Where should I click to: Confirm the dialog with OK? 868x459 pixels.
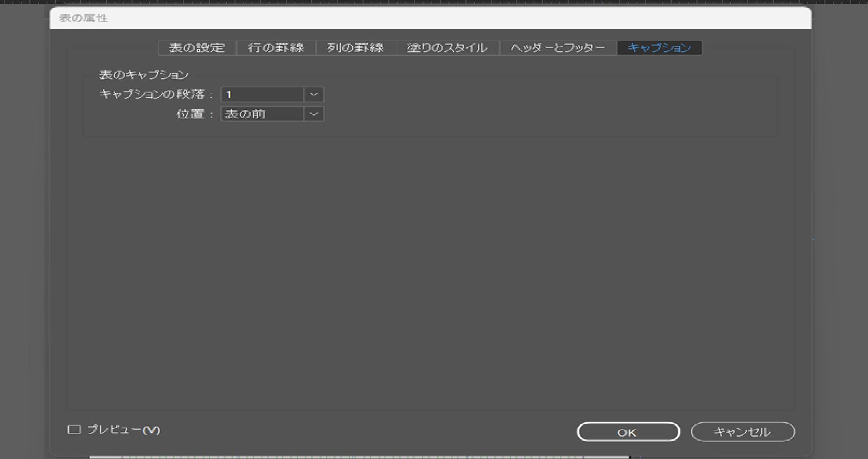tap(628, 432)
